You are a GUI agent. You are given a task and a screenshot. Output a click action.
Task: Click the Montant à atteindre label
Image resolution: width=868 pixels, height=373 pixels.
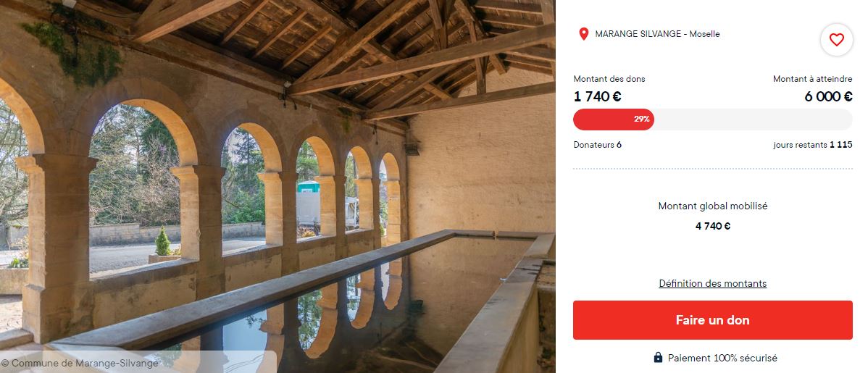pyautogui.click(x=813, y=79)
